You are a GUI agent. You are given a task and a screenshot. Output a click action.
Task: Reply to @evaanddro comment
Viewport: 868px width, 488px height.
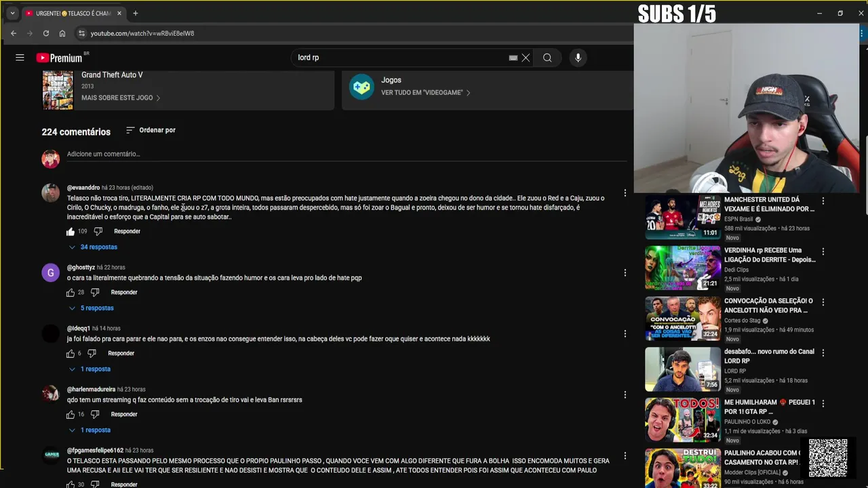coord(127,231)
